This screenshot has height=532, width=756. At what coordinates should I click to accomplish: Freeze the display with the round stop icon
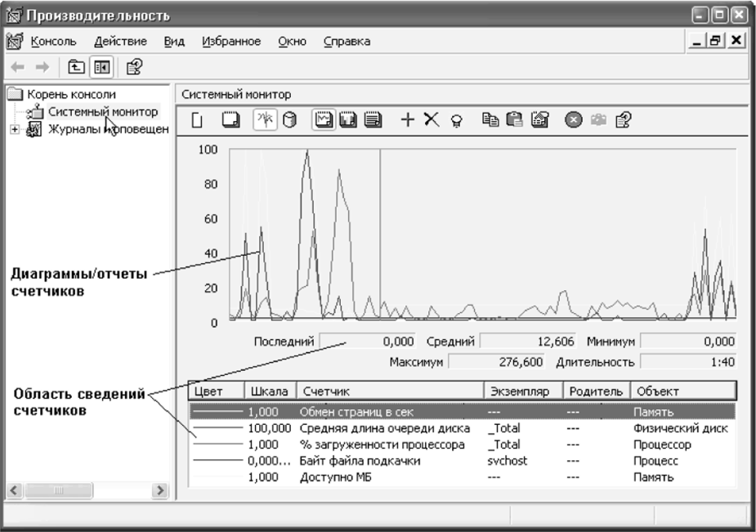point(573,119)
